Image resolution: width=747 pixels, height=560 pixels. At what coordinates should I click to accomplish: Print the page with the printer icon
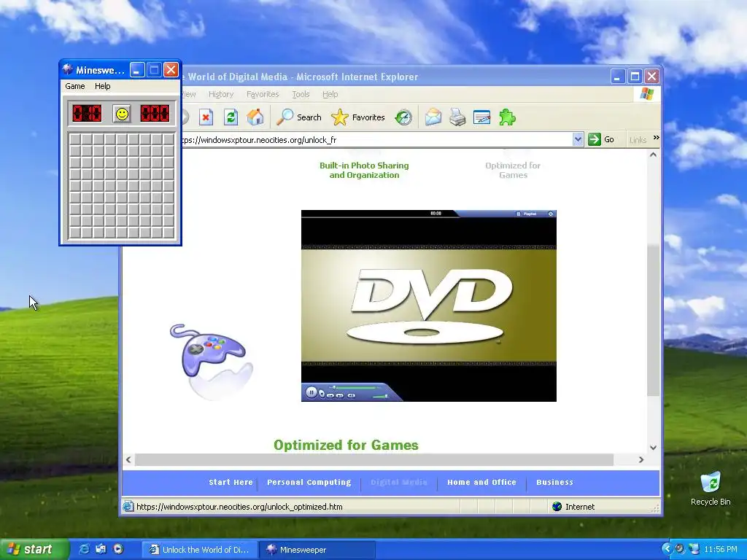click(457, 117)
